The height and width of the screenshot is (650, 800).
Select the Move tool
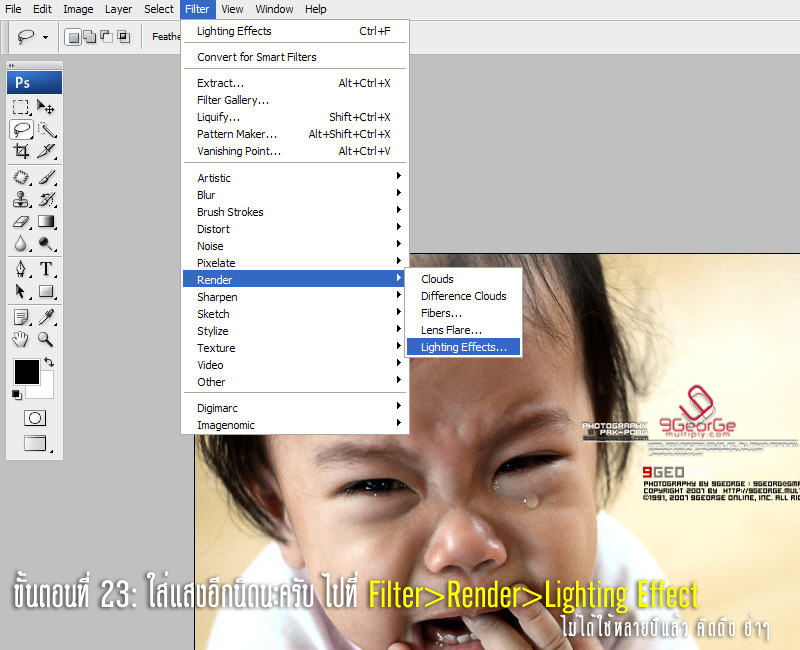coord(46,107)
